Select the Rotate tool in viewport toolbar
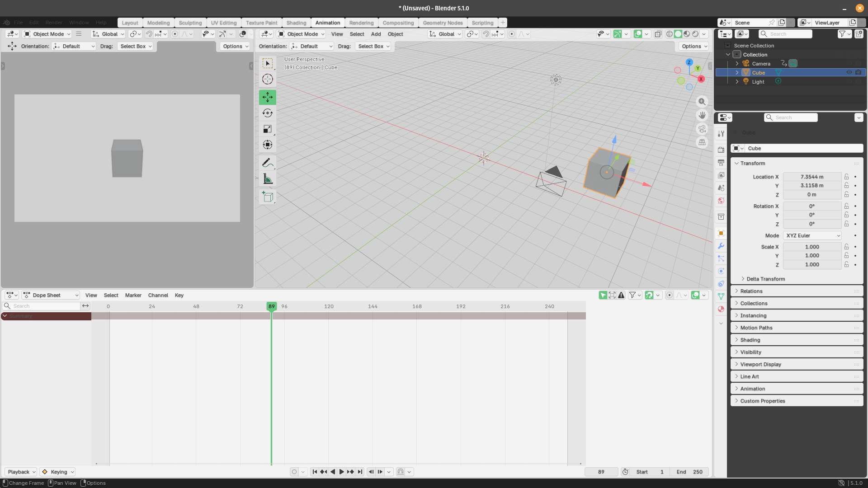Viewport: 868px width, 488px height. tap(268, 113)
